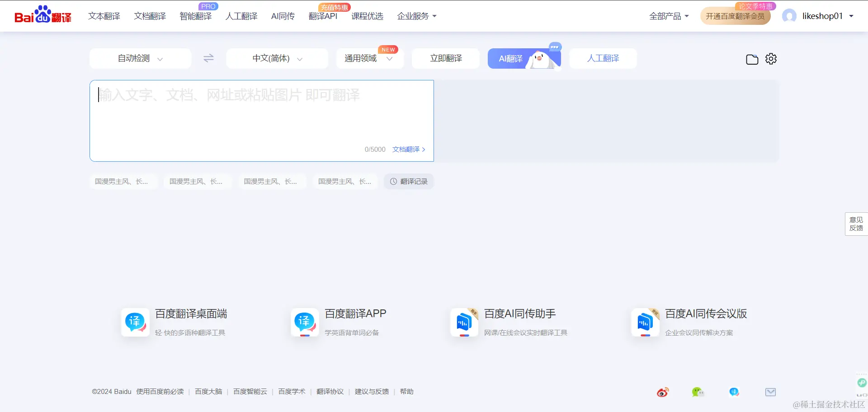Click the 人工翻译 button beside AI翻译
This screenshot has height=412, width=868.
tap(603, 58)
